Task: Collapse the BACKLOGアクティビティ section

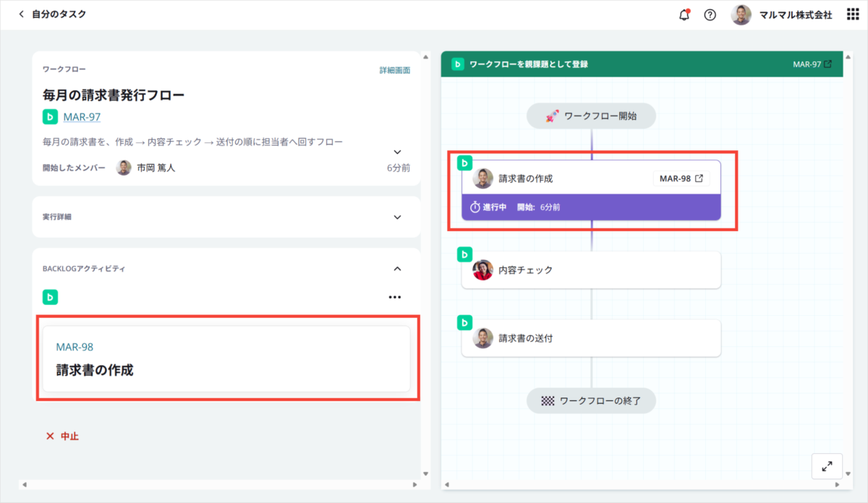Action: [397, 268]
